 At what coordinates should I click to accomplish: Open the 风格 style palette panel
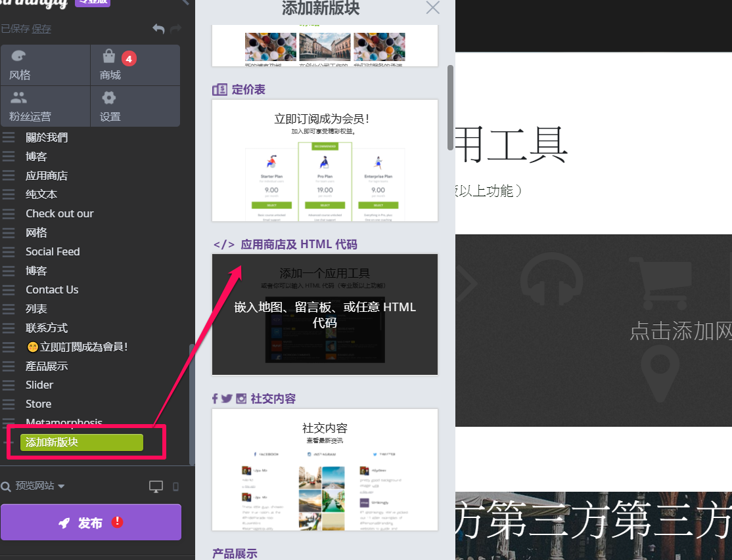click(45, 65)
